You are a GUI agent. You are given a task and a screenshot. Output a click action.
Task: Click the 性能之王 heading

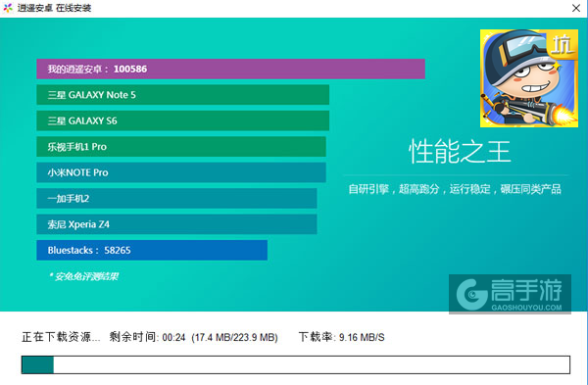pyautogui.click(x=460, y=152)
